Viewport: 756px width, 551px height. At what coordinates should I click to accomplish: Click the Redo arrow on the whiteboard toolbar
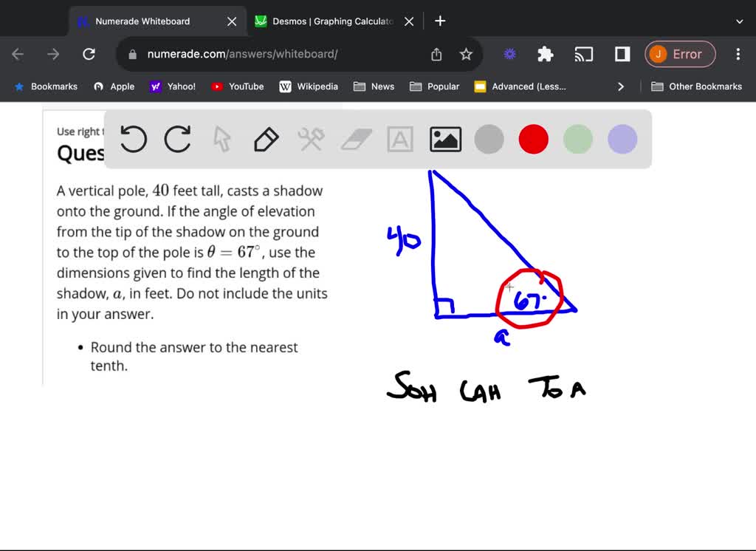pos(177,140)
